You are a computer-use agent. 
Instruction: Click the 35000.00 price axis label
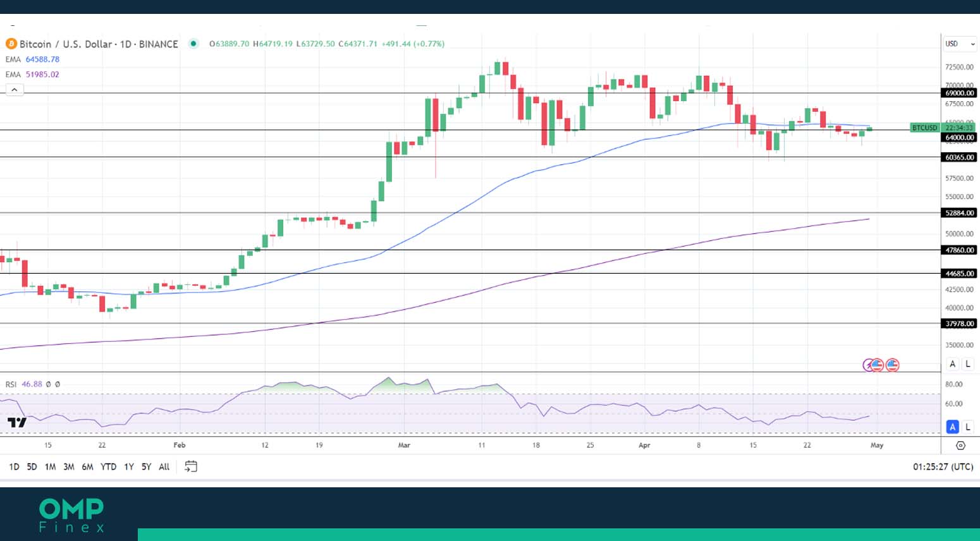point(959,345)
